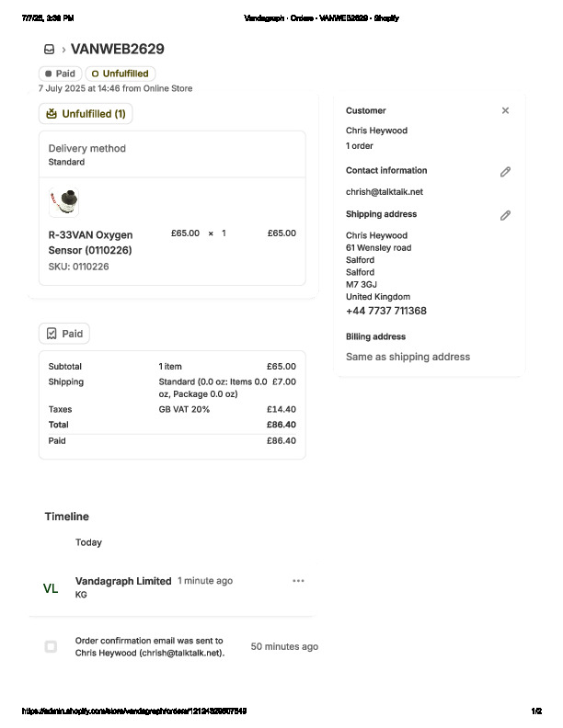
Task: Click the orders inbox icon in the breadcrumb
Action: [49, 50]
